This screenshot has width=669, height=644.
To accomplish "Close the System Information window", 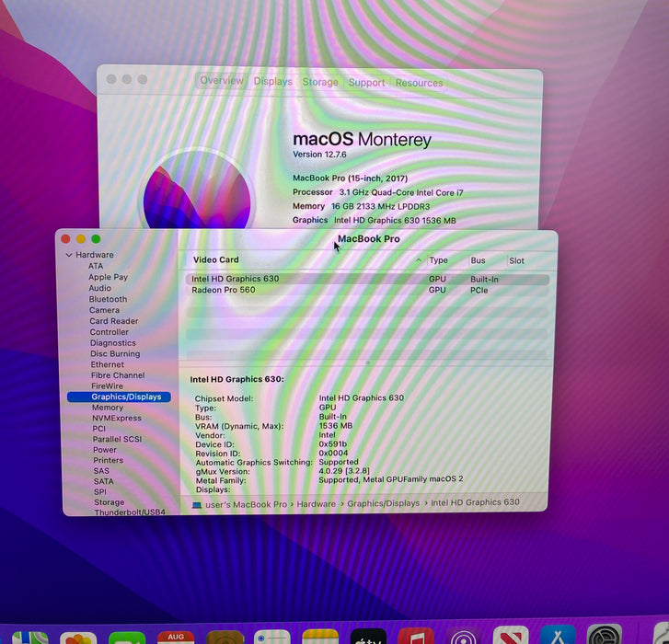I will tap(65, 239).
